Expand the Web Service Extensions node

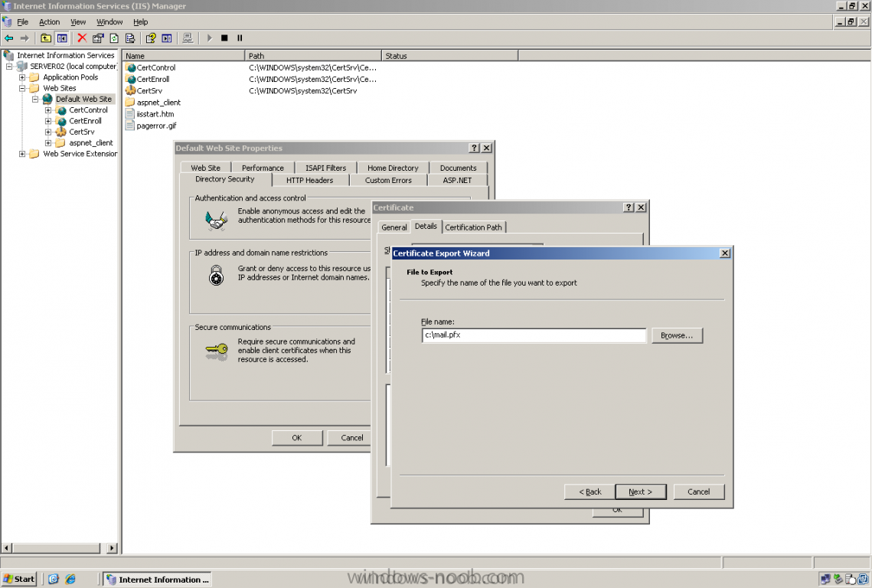(22, 154)
